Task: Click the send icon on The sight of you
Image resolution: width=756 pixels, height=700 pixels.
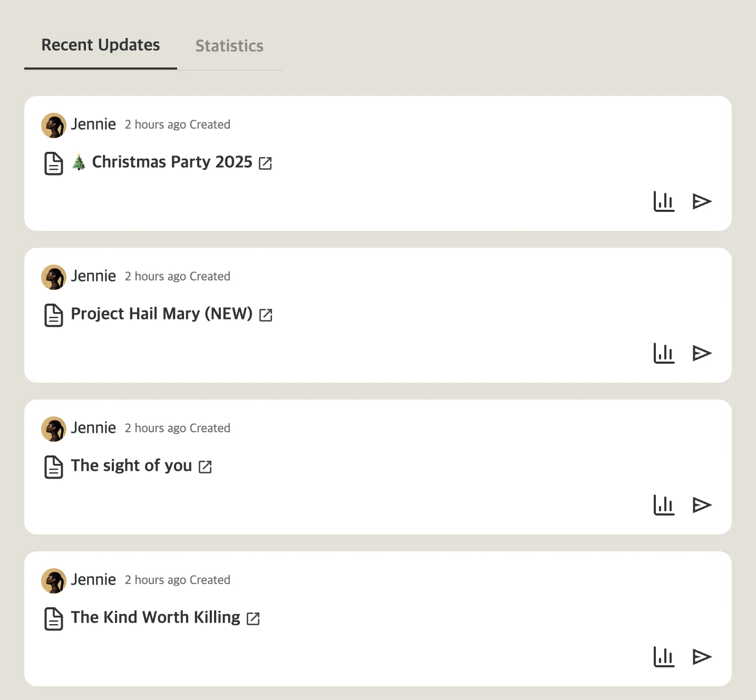Action: [x=702, y=505]
